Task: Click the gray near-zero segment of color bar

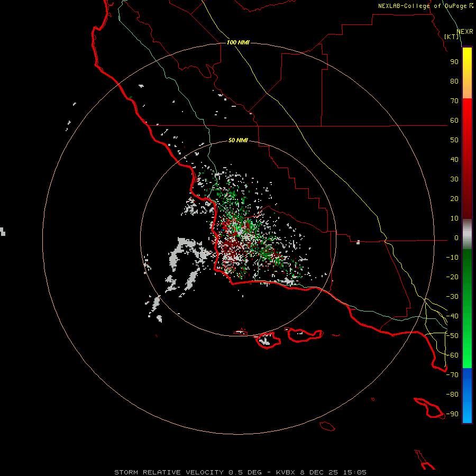Action: (x=467, y=234)
